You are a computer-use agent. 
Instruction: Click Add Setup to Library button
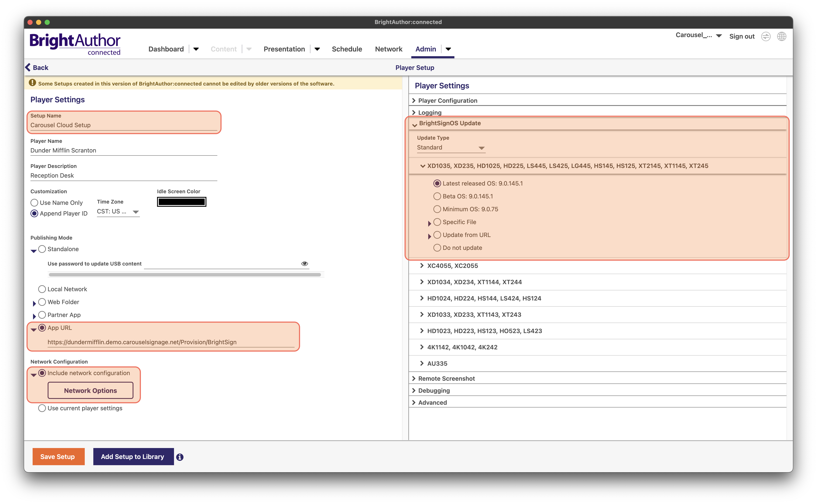coord(133,457)
